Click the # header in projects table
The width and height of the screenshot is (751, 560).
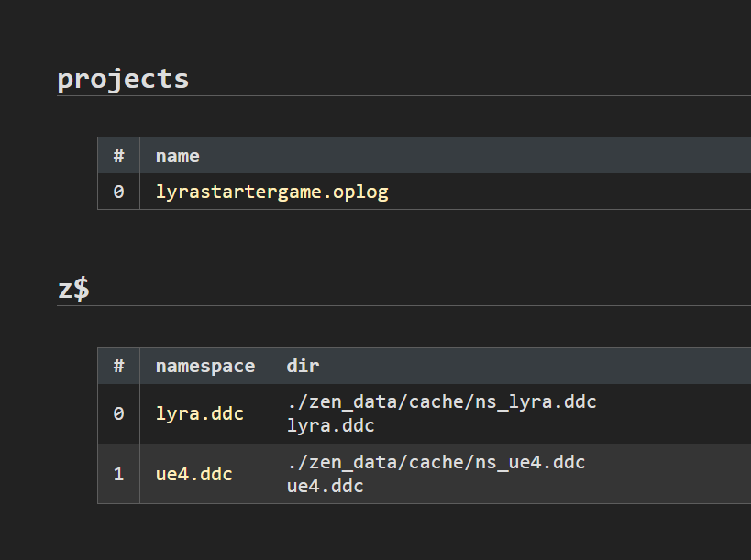click(x=118, y=156)
